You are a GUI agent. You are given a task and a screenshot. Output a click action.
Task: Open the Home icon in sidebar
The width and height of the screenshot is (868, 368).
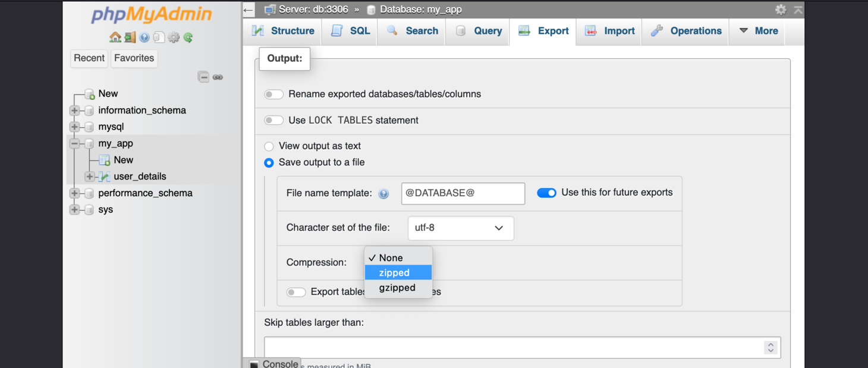pyautogui.click(x=115, y=37)
